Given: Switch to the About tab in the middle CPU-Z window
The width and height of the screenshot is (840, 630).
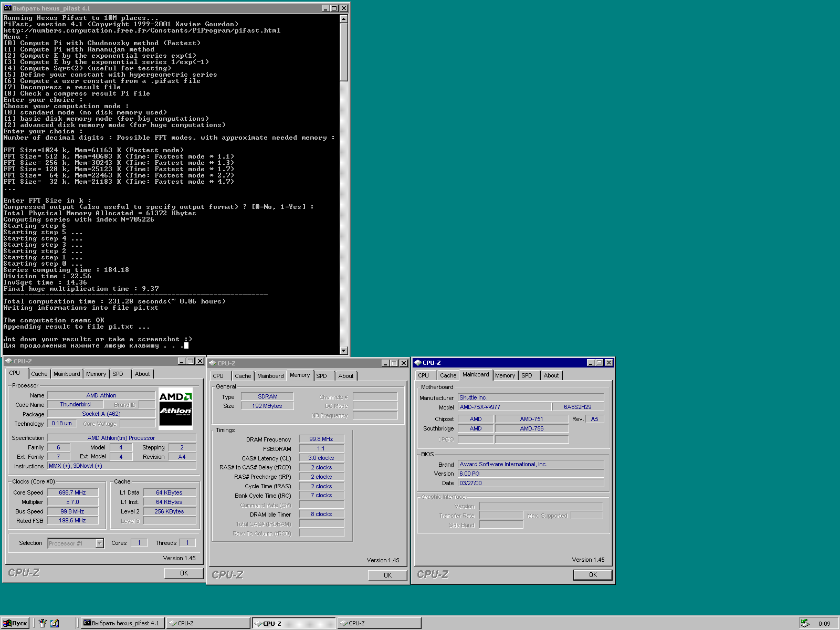Looking at the screenshot, I should pos(346,376).
